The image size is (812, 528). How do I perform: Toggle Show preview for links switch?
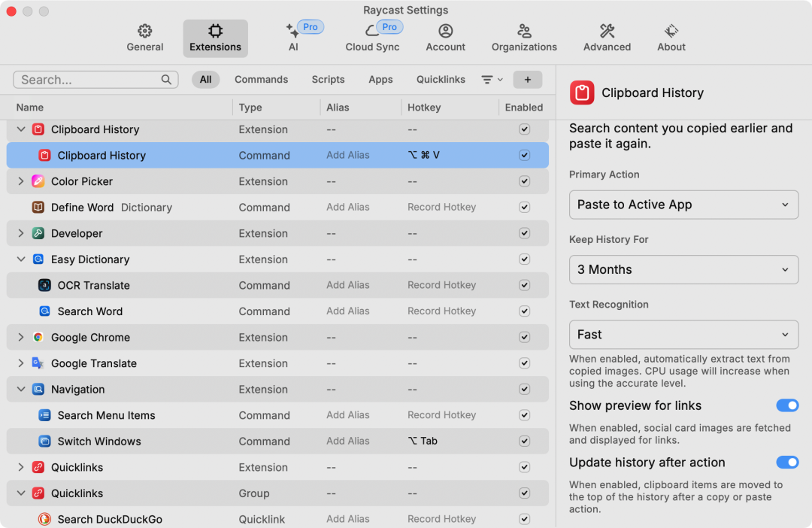click(787, 405)
